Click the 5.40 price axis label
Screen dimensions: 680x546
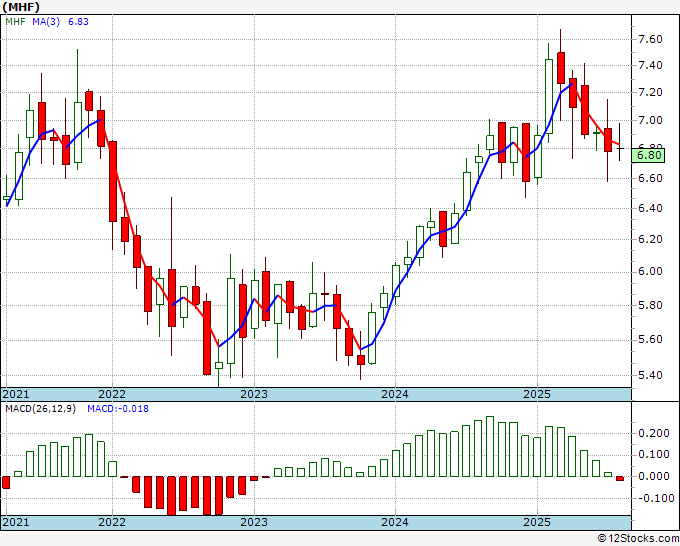tap(650, 375)
